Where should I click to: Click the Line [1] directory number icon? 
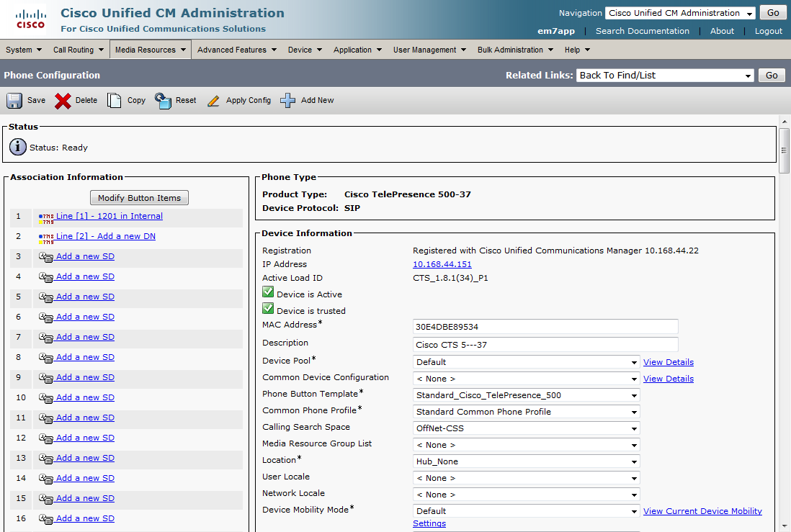click(x=46, y=218)
